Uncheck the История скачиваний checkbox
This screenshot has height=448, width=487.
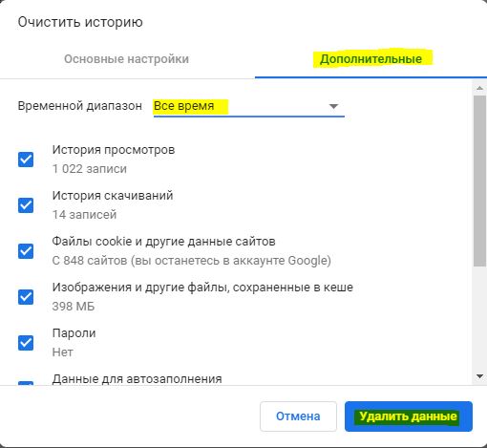click(x=26, y=205)
